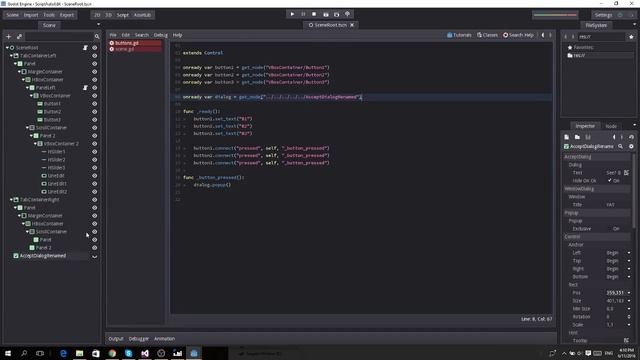Viewport: 640px width, 360px height.
Task: Collapse the TabContainerRight node
Action: click(11, 200)
